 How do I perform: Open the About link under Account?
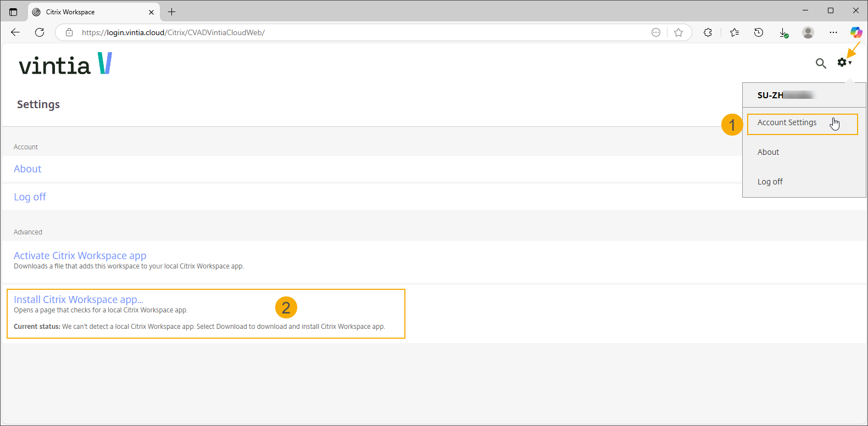[27, 169]
